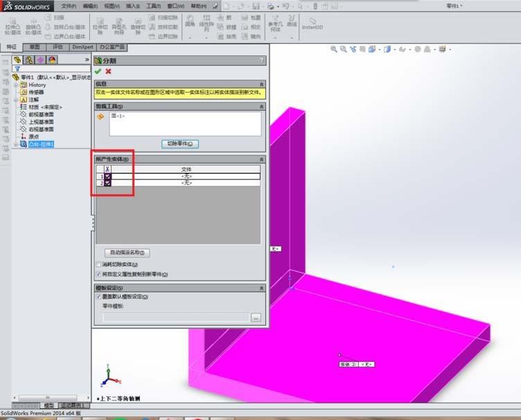Open the DisplayManager appearance tab icon
This screenshot has width=521, height=420.
[x=52, y=60]
